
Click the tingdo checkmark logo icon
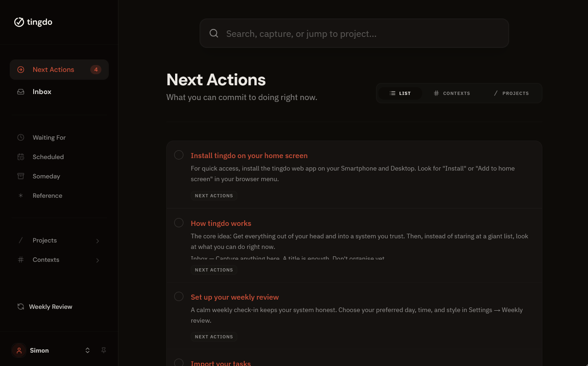click(x=19, y=22)
